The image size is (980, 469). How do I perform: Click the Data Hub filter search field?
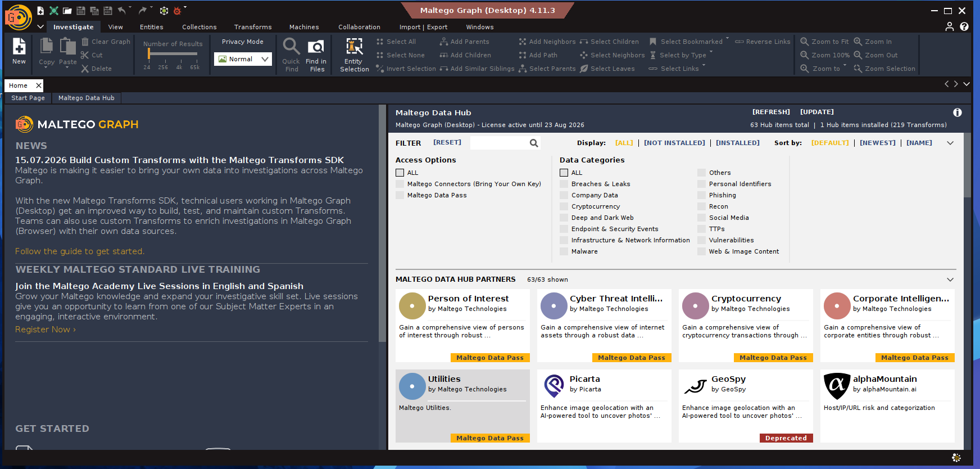pos(500,143)
